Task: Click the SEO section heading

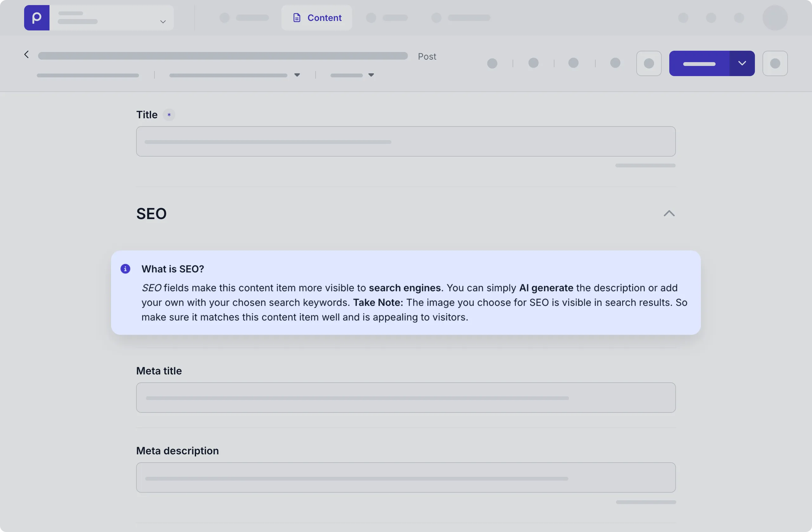Action: point(151,214)
